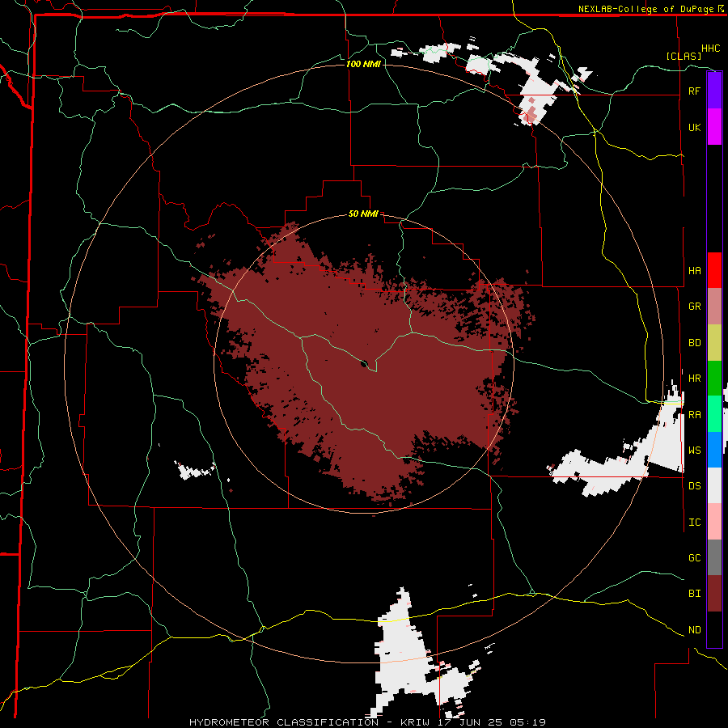This screenshot has width=728, height=728.
Task: Click the RA light green legend swatch
Action: point(714,414)
